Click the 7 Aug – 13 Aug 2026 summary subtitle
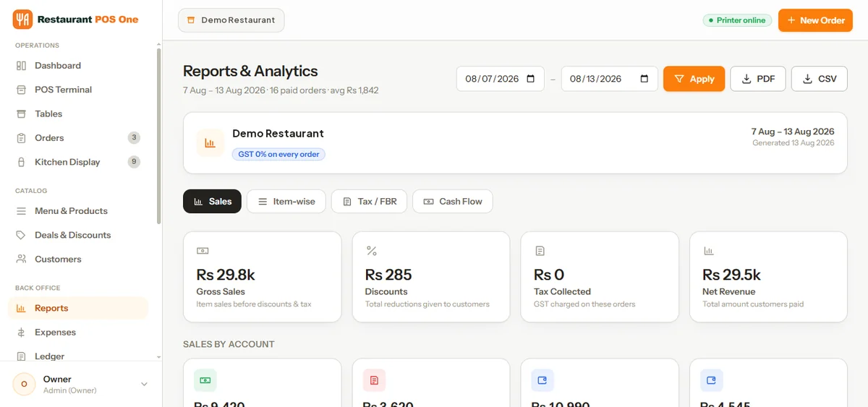The image size is (868, 407). coord(281,90)
